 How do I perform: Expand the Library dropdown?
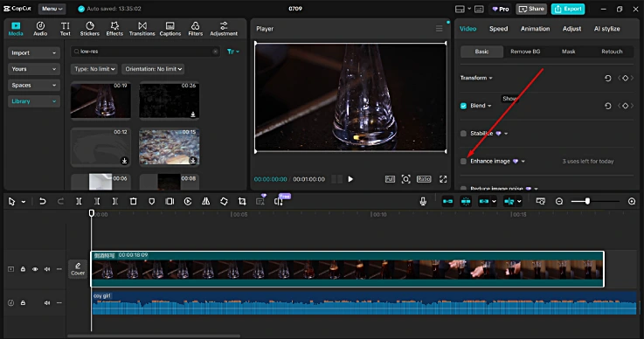[34, 101]
